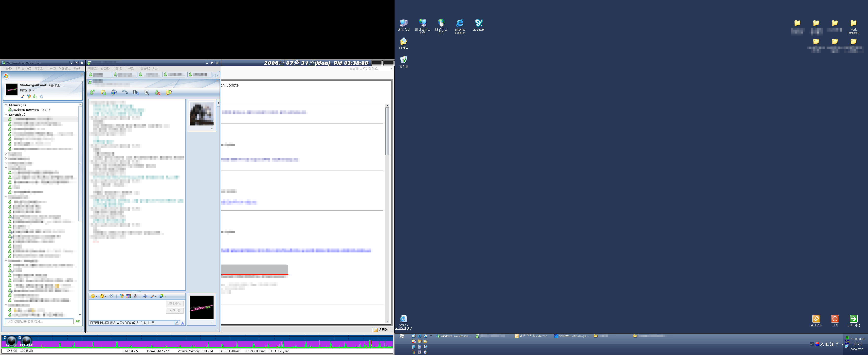Click the KO language indicator in tray
Image resolution: width=868 pixels, height=355 pixels.
point(811,344)
